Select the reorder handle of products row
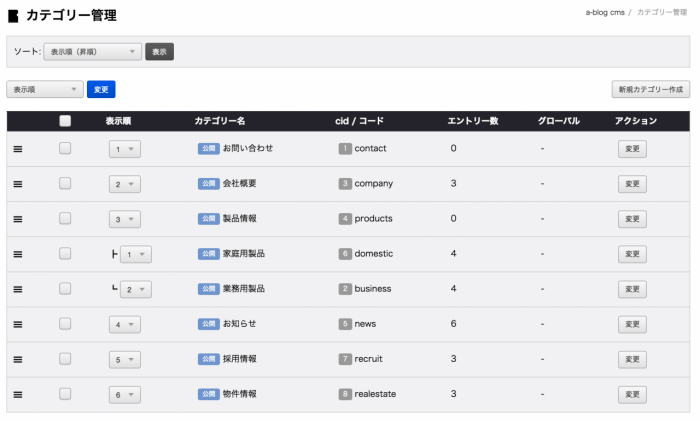Screen dimensions: 700x421 (18, 219)
